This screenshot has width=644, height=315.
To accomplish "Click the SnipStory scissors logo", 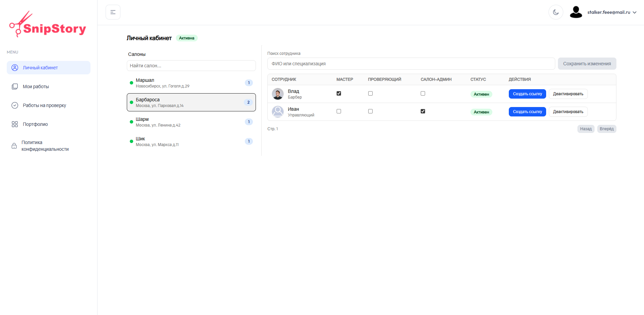I will 47,24.
